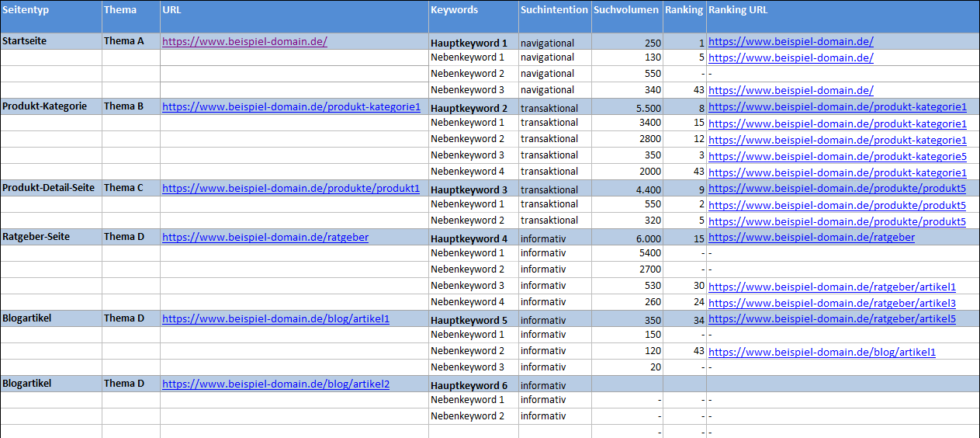Select the Thema B cell
The height and width of the screenshot is (438, 980).
131,107
